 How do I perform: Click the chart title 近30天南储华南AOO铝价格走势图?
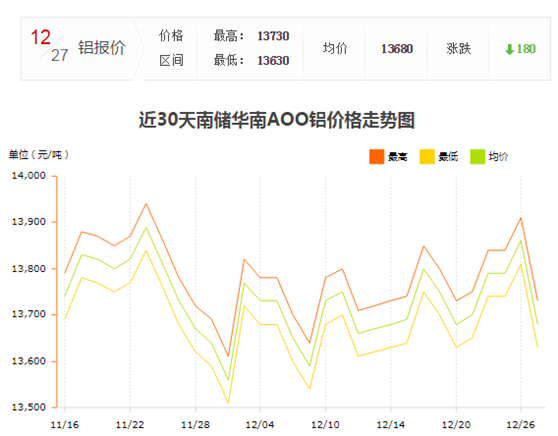click(x=277, y=120)
